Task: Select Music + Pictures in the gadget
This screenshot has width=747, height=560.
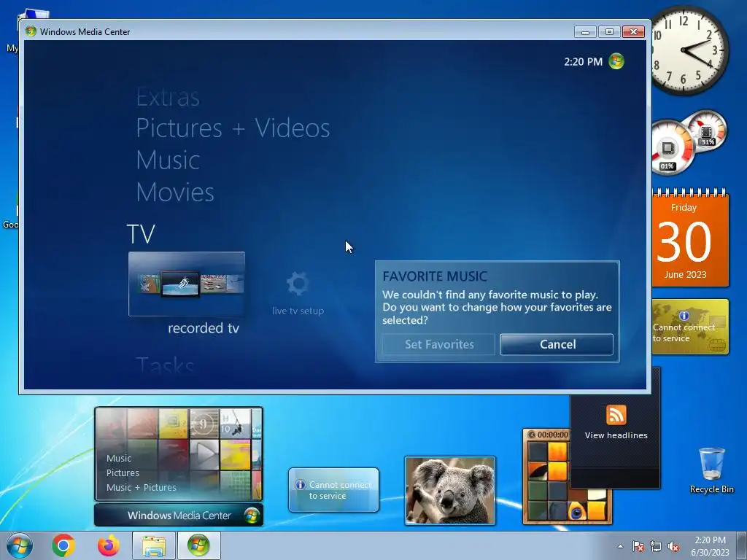Action: click(x=141, y=488)
